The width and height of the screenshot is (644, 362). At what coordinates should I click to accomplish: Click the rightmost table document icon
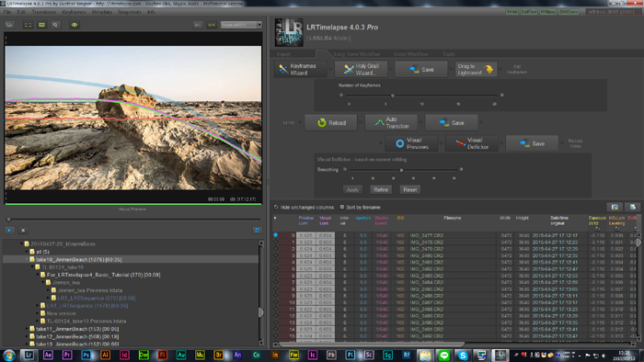(633, 207)
